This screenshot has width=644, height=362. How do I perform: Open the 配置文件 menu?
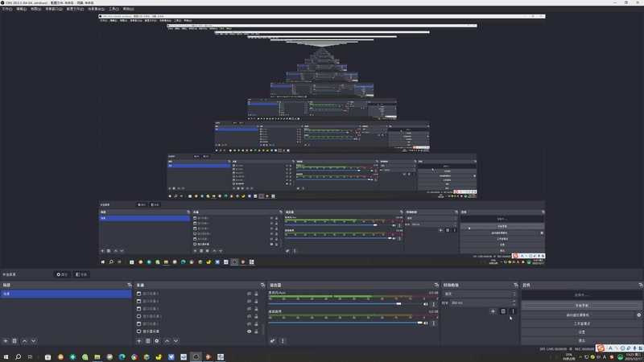tap(75, 9)
